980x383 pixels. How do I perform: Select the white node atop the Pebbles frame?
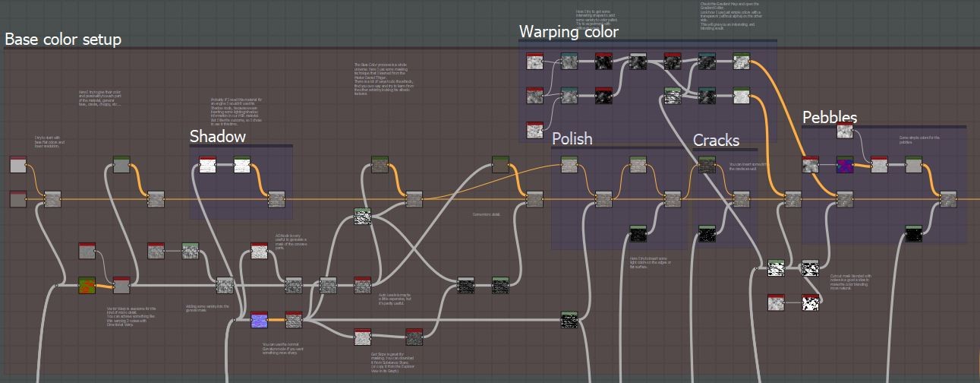click(846, 131)
